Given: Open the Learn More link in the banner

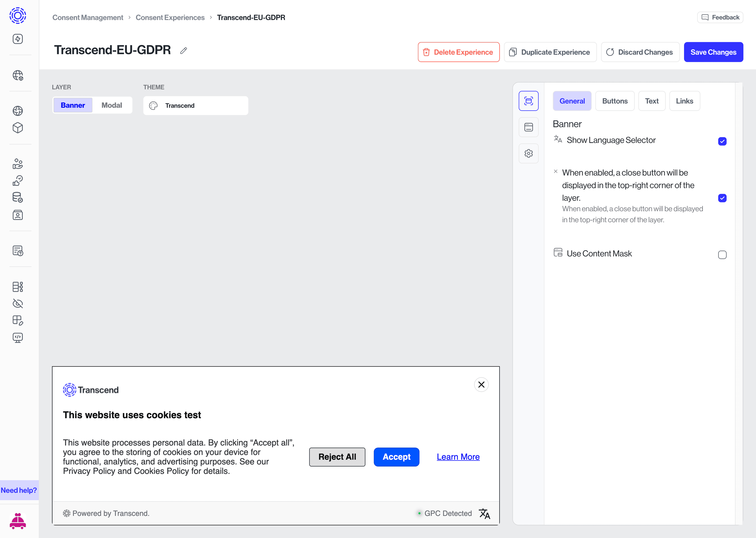Looking at the screenshot, I should coord(458,457).
